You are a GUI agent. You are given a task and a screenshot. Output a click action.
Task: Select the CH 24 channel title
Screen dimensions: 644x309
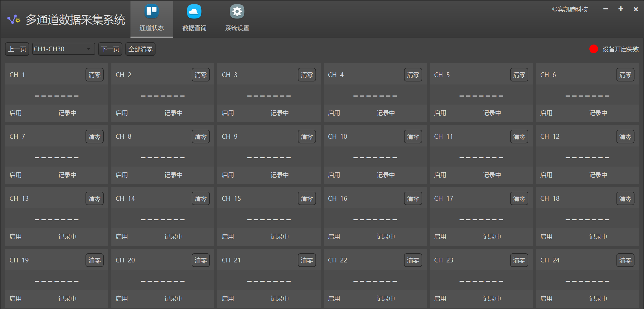coord(550,260)
